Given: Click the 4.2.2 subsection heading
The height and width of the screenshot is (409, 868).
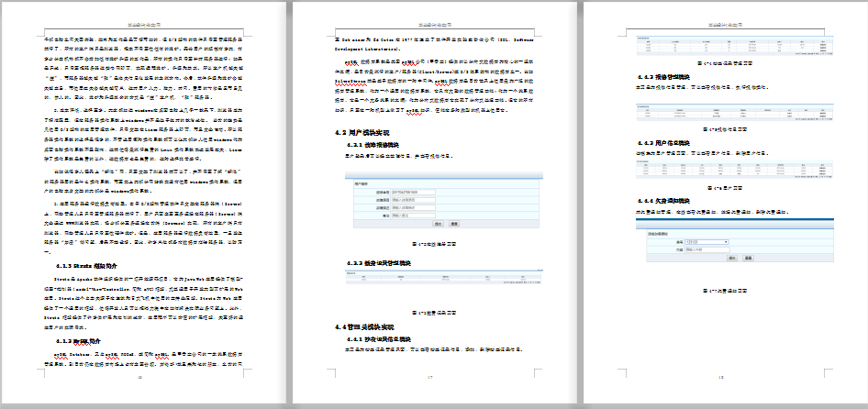Looking at the screenshot, I should (376, 263).
